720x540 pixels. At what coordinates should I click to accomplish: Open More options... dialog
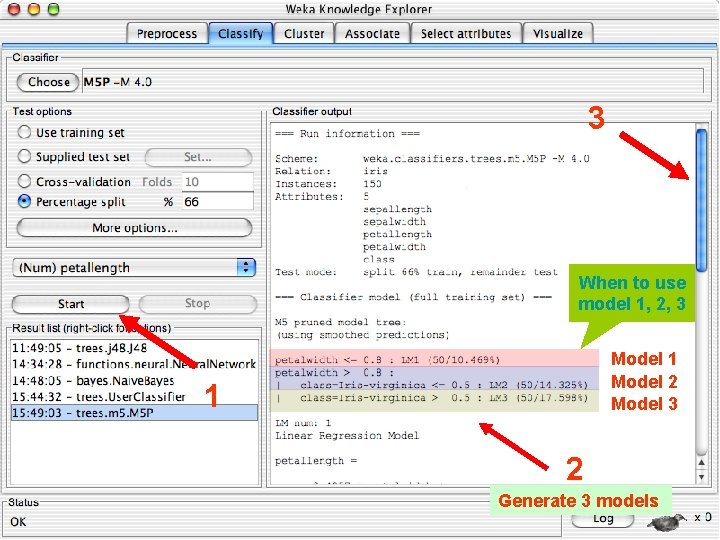tap(134, 228)
